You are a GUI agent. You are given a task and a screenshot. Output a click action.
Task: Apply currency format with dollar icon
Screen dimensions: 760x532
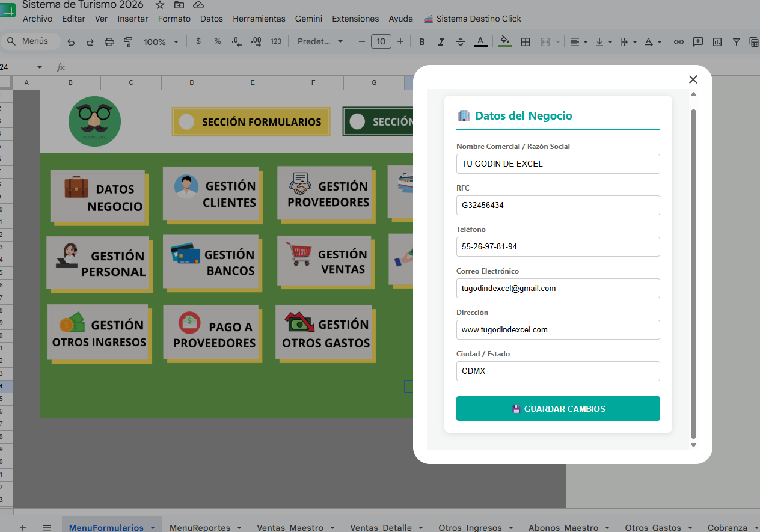(x=198, y=42)
